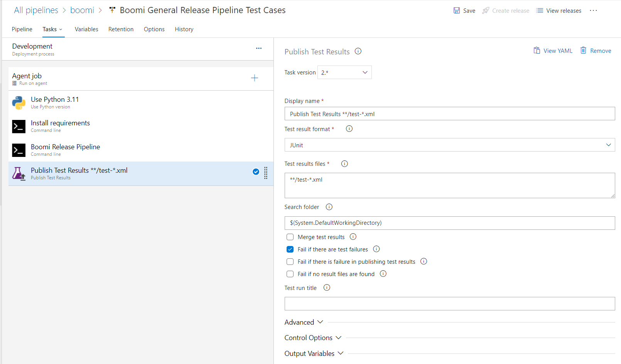
Task: Click the info icon next to Search folder
Action: 329,207
